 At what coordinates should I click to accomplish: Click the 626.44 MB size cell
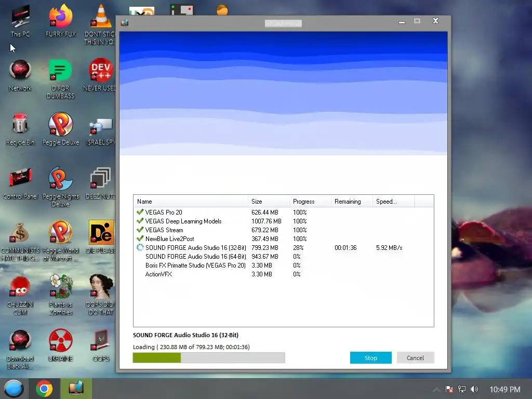point(264,212)
